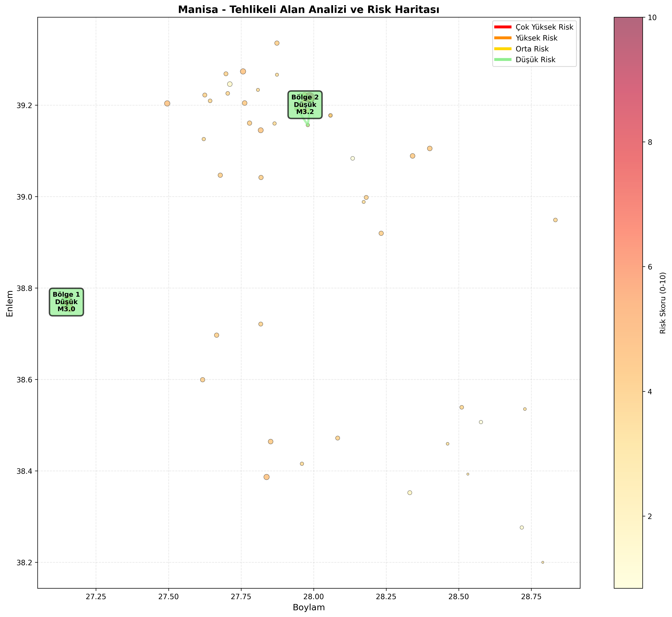Click the "Düşük Risk" legend label
Image resolution: width=672 pixels, height=617 pixels.
coord(535,60)
